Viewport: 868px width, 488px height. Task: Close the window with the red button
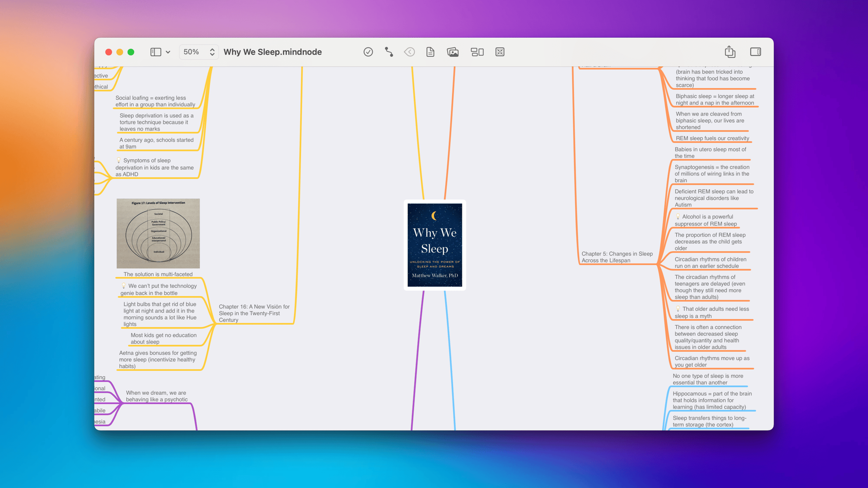(x=109, y=52)
